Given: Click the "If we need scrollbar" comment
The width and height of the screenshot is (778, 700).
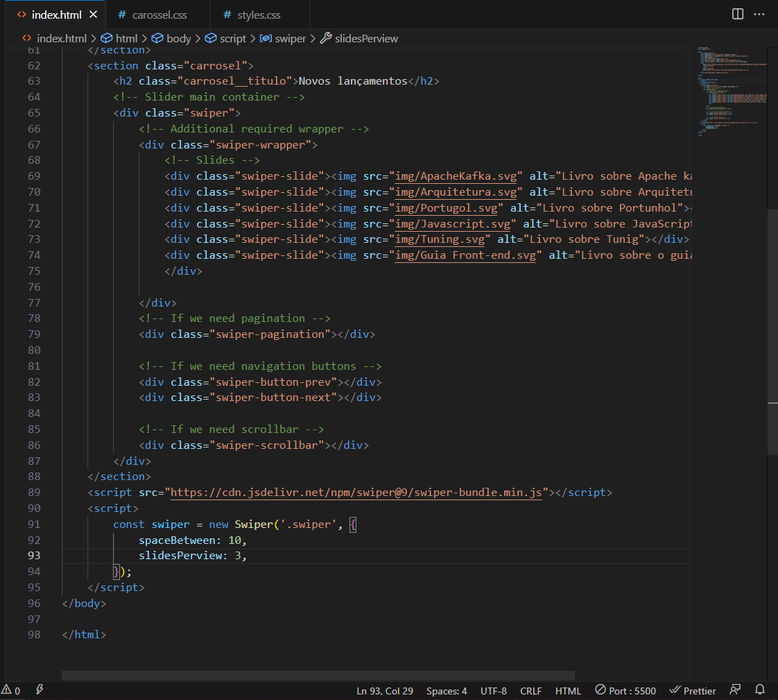Looking at the screenshot, I should (232, 429).
